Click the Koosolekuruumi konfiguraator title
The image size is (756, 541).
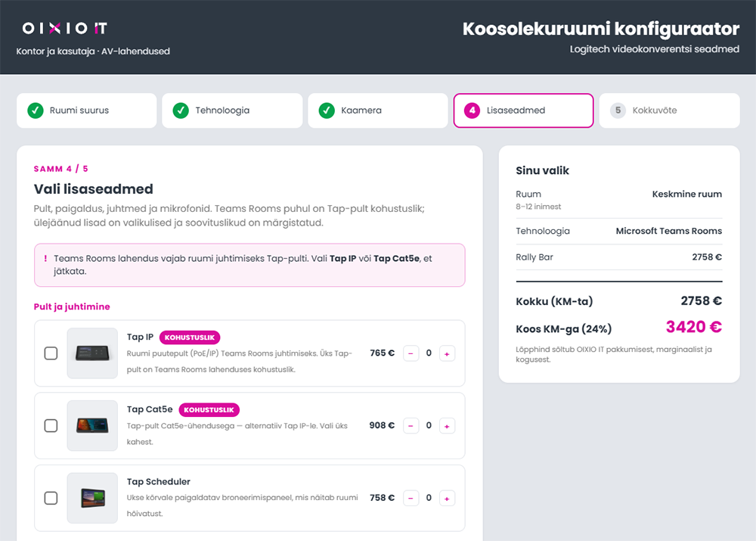pos(601,29)
